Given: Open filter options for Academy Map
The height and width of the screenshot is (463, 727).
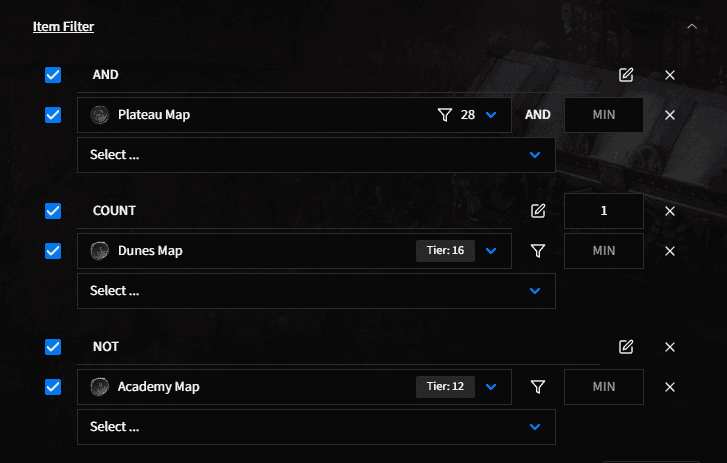Looking at the screenshot, I should pos(538,387).
